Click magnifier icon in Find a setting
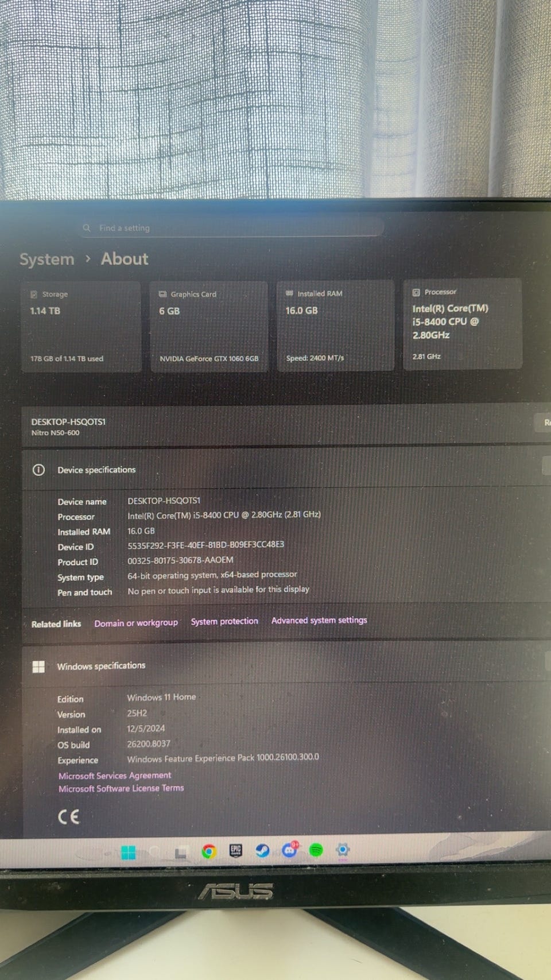This screenshot has height=980, width=551. (x=87, y=228)
